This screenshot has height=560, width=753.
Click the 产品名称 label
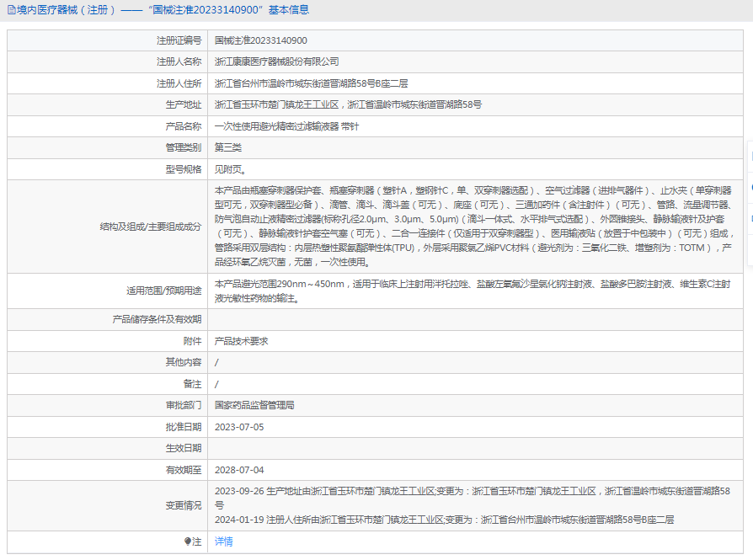(184, 127)
